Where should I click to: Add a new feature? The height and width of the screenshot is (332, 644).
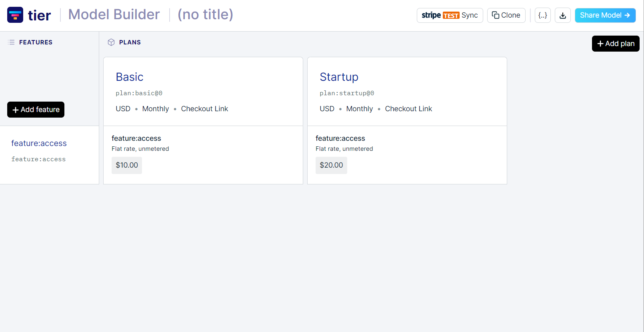click(x=36, y=110)
